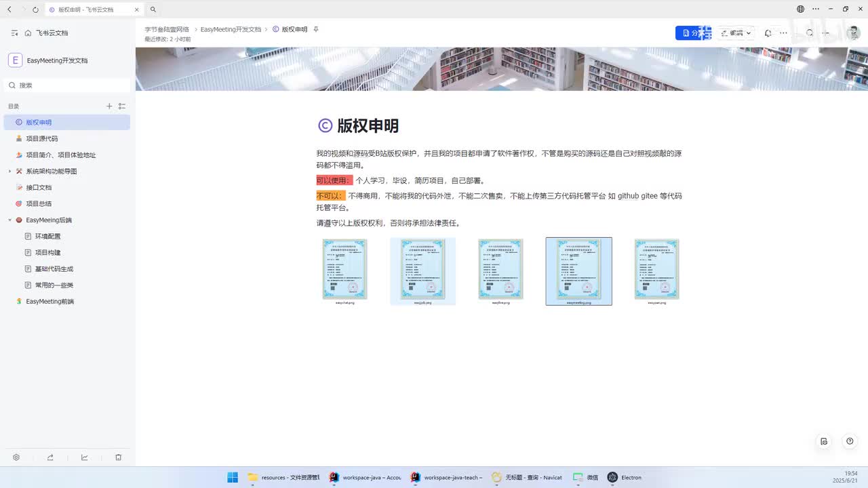Pin the document with the pushpin icon
Screen dimensions: 868x488
(316, 30)
